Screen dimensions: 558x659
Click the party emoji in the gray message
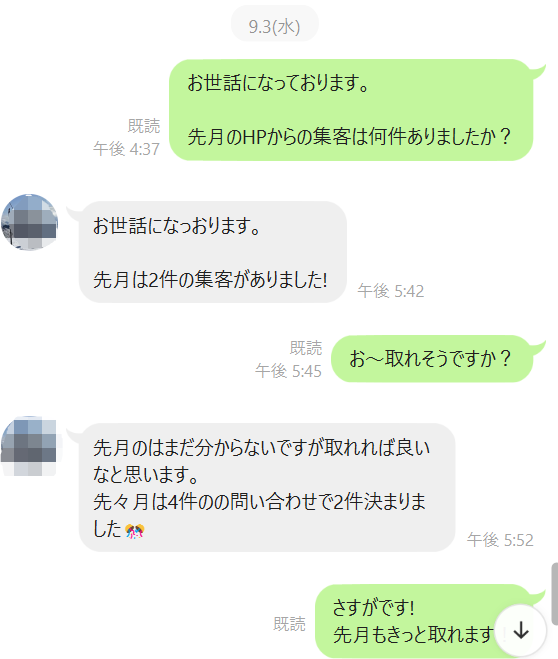click(x=134, y=531)
